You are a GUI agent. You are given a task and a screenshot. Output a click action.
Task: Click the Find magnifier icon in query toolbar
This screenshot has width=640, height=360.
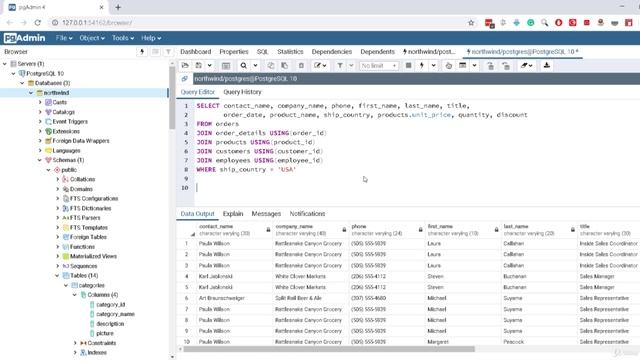[x=244, y=66]
